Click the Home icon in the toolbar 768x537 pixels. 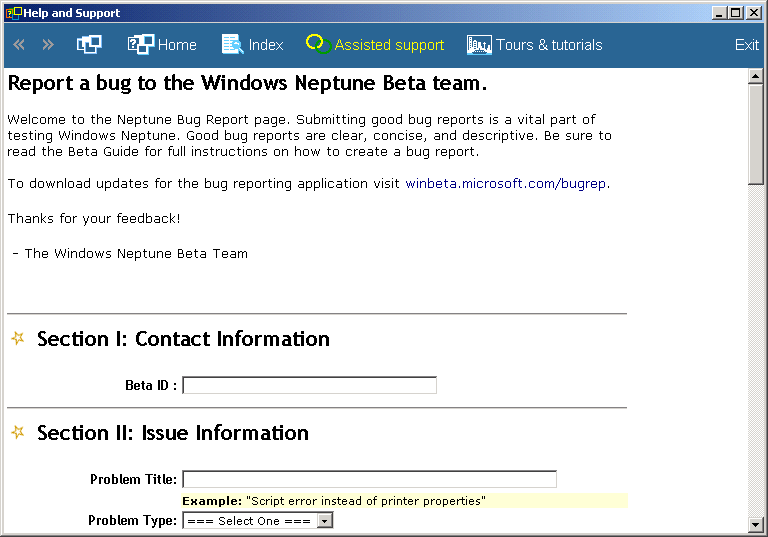[x=141, y=45]
